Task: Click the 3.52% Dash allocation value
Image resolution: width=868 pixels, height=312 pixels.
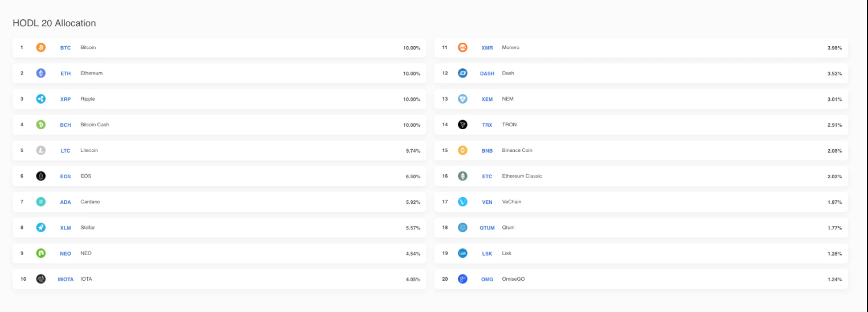Action: pyautogui.click(x=834, y=73)
